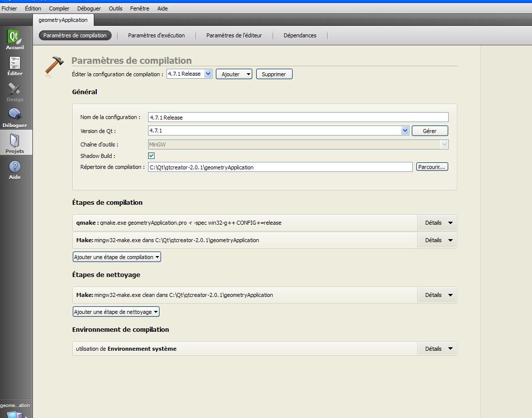Switch to Éditer mode in sidebar
The width and height of the screenshot is (532, 418).
(x=14, y=66)
